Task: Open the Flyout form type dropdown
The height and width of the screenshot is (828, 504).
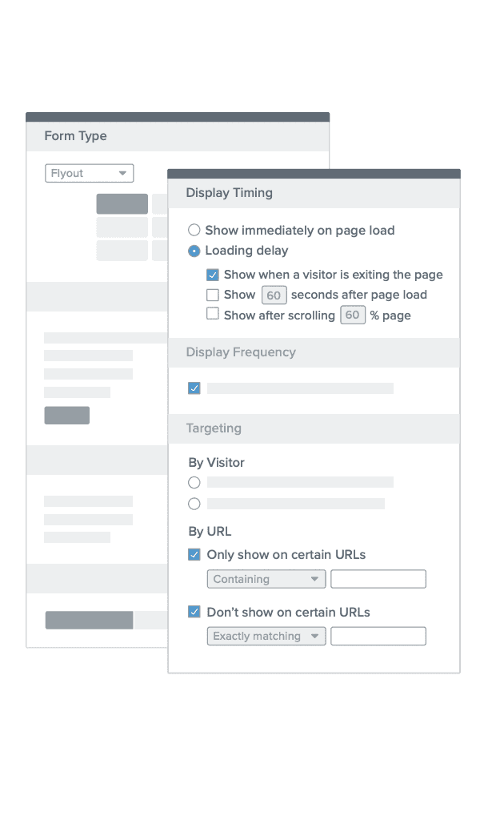Action: [89, 173]
